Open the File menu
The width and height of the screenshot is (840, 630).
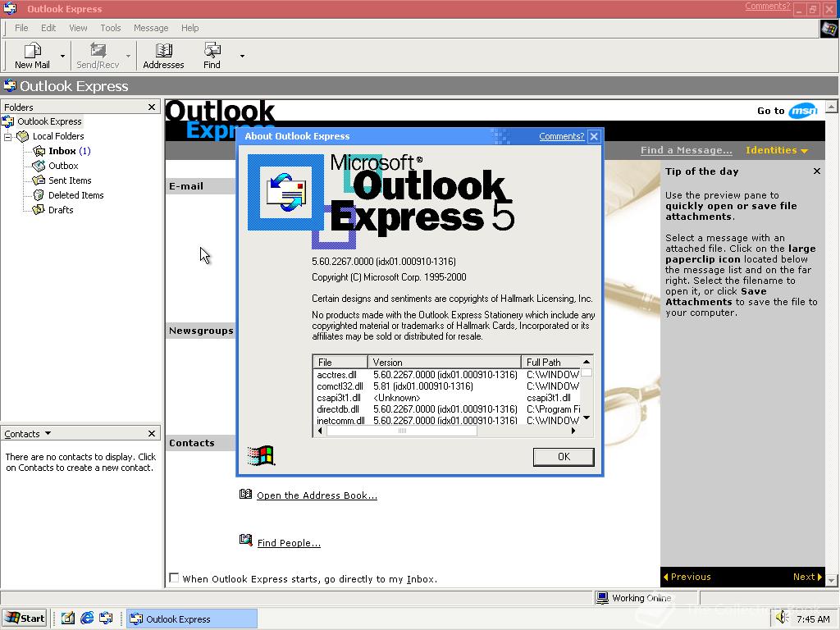click(21, 28)
